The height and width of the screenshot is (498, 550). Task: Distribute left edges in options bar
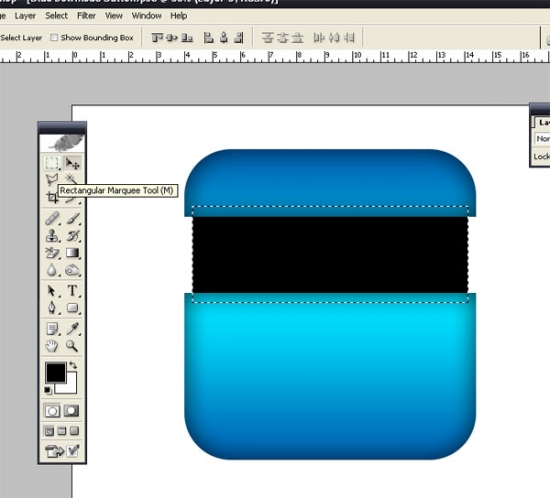coord(319,38)
